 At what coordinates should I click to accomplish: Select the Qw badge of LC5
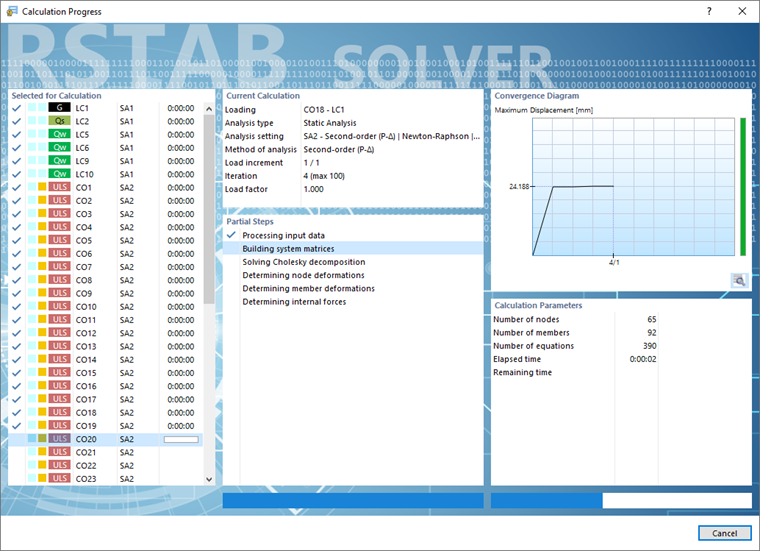(59, 134)
